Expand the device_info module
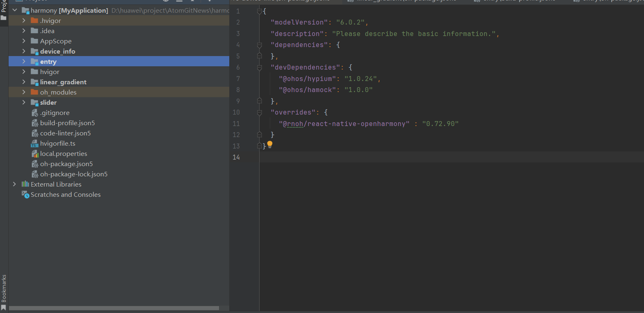The width and height of the screenshot is (644, 313). pos(24,51)
